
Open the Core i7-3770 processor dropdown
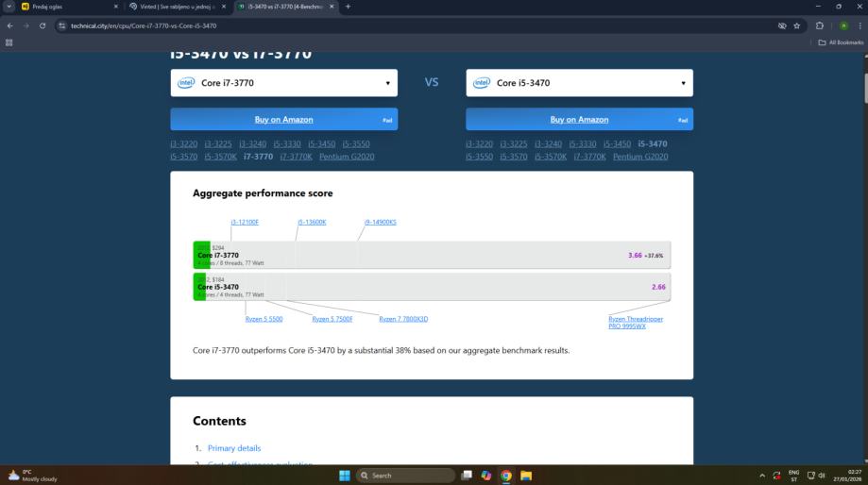pos(284,83)
